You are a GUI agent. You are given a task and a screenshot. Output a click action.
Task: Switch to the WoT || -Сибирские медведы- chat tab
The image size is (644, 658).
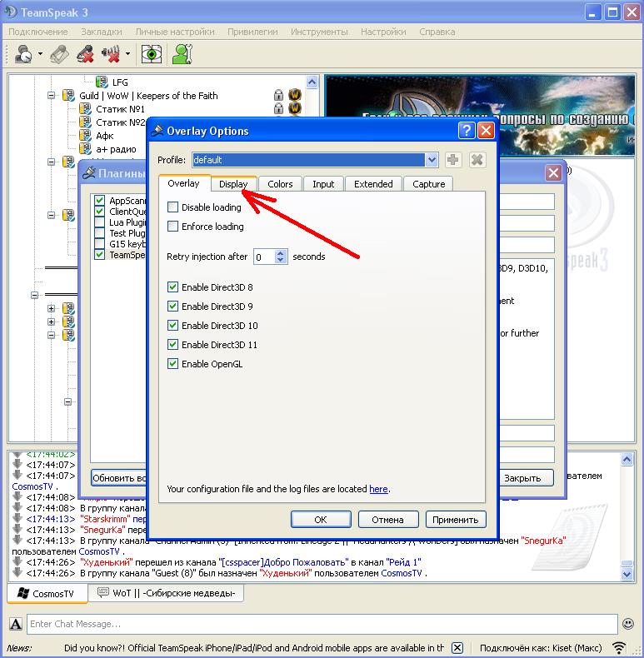click(167, 593)
